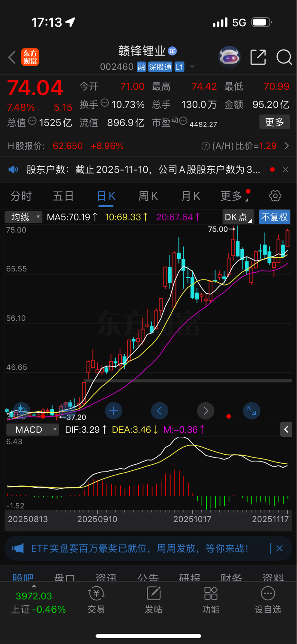Tap the verified badge next to 赣锋锂业
Viewport: 297px width, 644px height.
tap(173, 51)
